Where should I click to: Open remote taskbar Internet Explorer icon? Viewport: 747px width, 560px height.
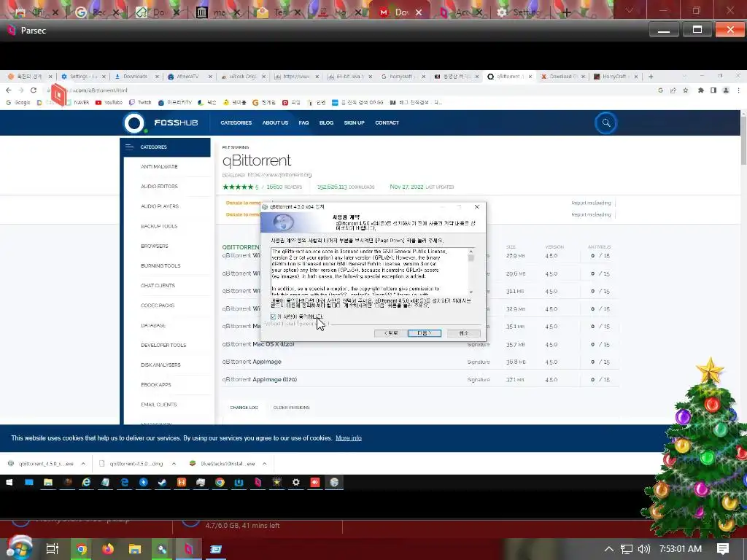pyautogui.click(x=86, y=483)
